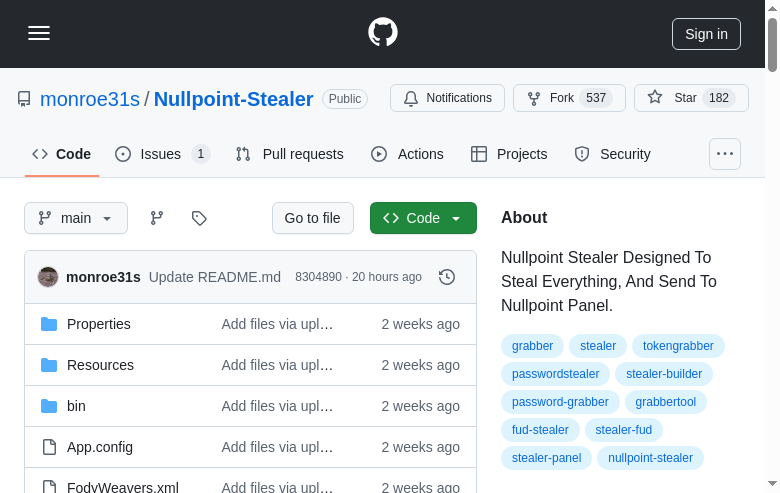Select the password-grabber topic tag
780x493 pixels.
pyautogui.click(x=560, y=402)
